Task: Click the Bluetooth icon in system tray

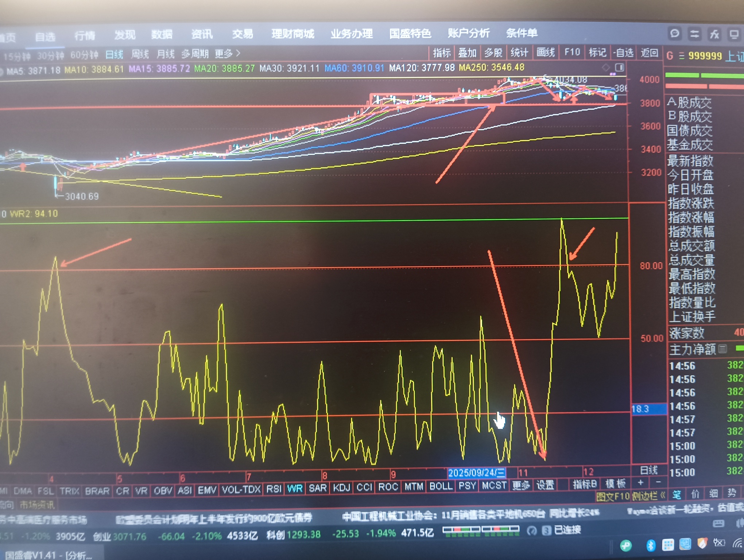Action: pyautogui.click(x=650, y=545)
